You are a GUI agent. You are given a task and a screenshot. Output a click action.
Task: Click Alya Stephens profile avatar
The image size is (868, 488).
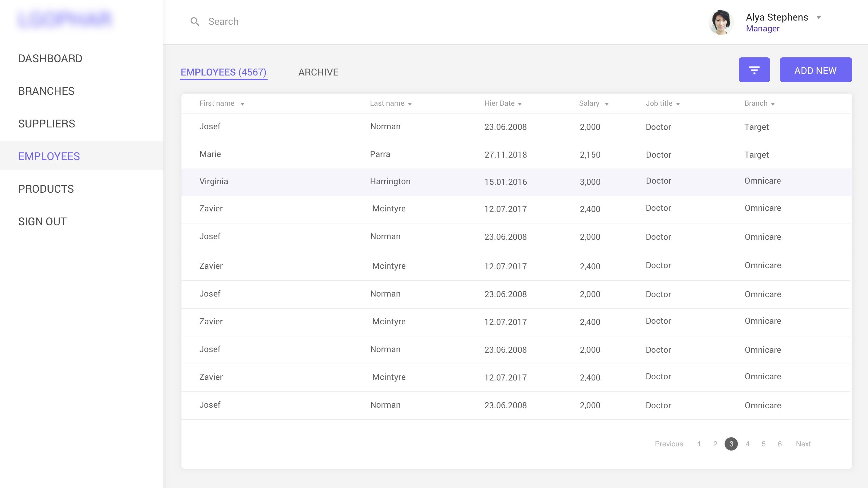point(721,22)
